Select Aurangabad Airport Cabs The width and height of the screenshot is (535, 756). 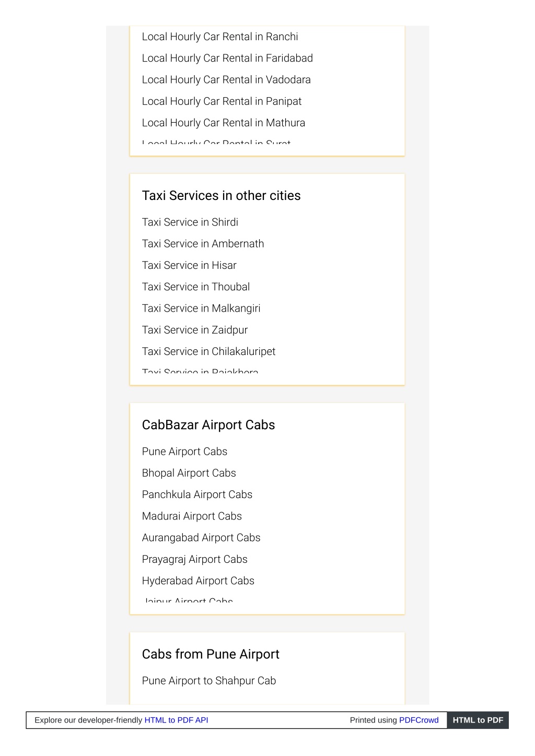point(201,538)
